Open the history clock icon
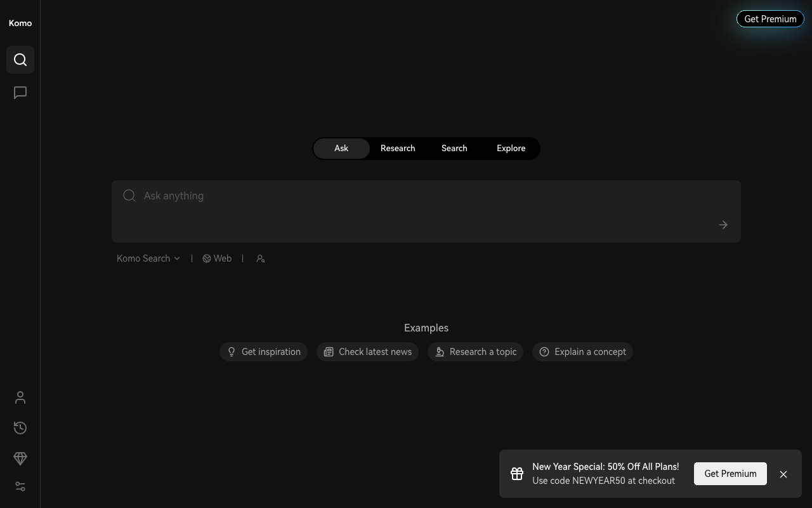Viewport: 812px width, 508px height. pyautogui.click(x=20, y=428)
